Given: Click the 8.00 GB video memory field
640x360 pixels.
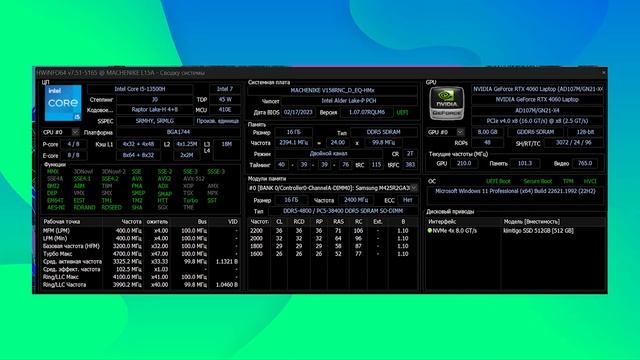Looking at the screenshot, I should pyautogui.click(x=487, y=132).
